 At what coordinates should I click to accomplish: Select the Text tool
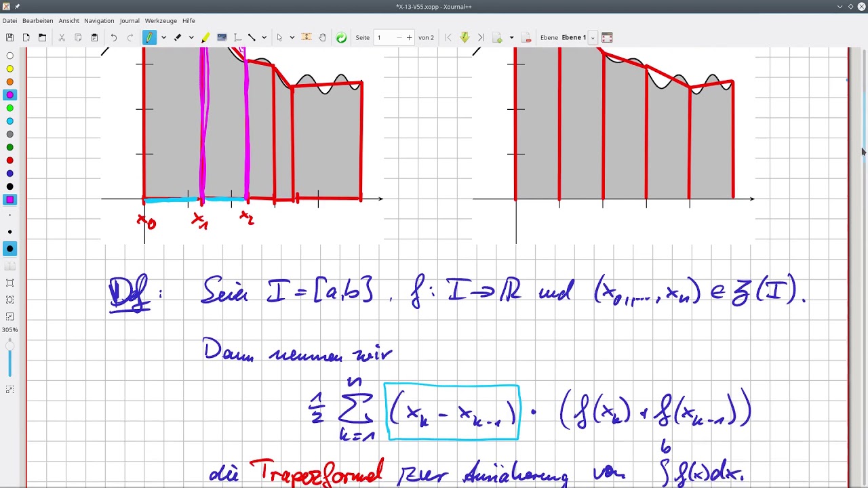point(237,38)
